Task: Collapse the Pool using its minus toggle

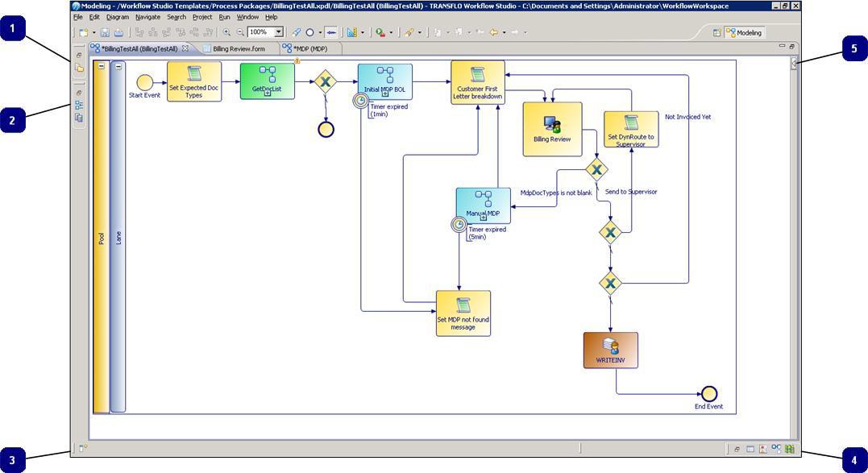Action: (102, 67)
